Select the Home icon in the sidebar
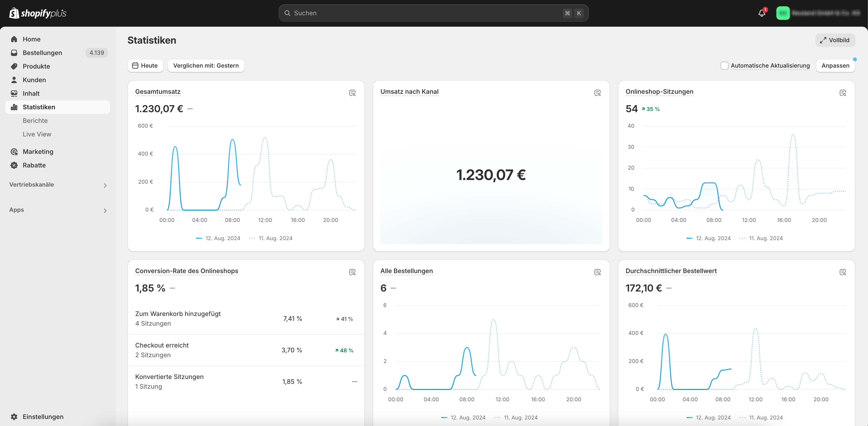 click(x=14, y=39)
